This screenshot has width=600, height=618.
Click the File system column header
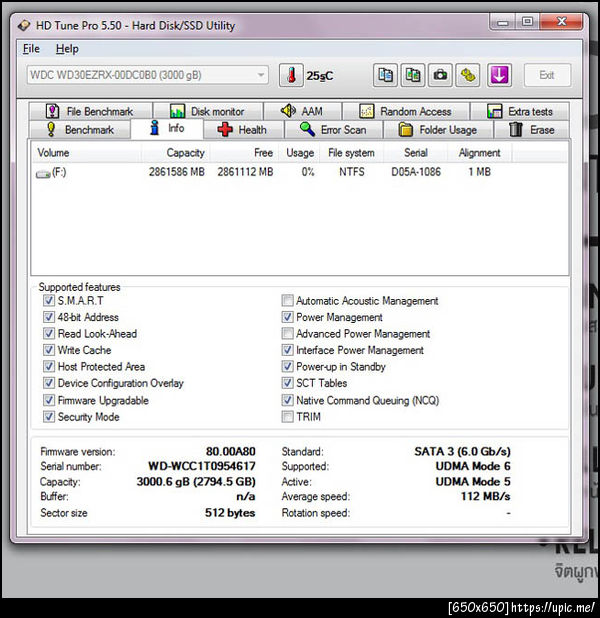351,153
